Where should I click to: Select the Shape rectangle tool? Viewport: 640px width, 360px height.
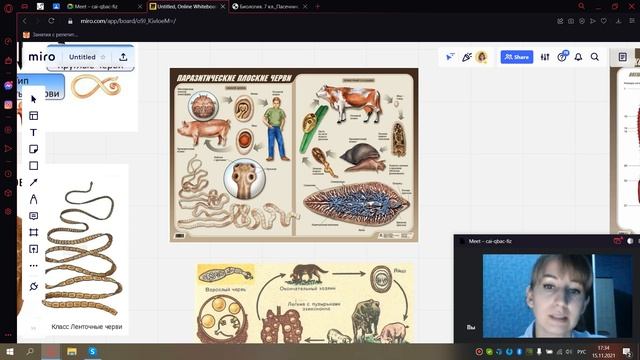click(33, 166)
